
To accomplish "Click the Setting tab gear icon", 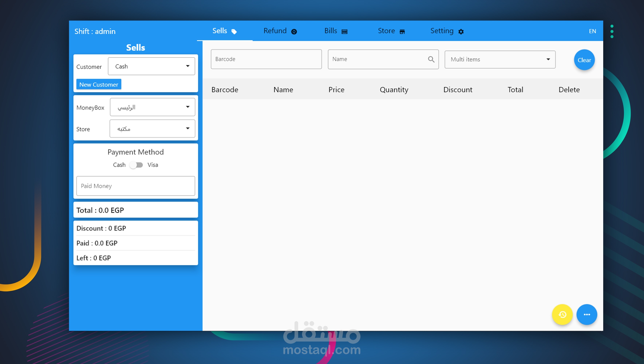I will (x=461, y=31).
